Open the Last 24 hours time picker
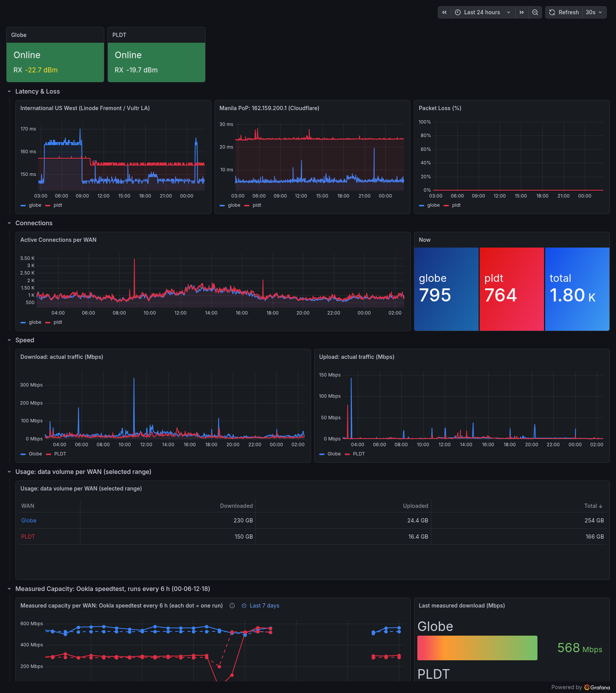 (x=483, y=12)
